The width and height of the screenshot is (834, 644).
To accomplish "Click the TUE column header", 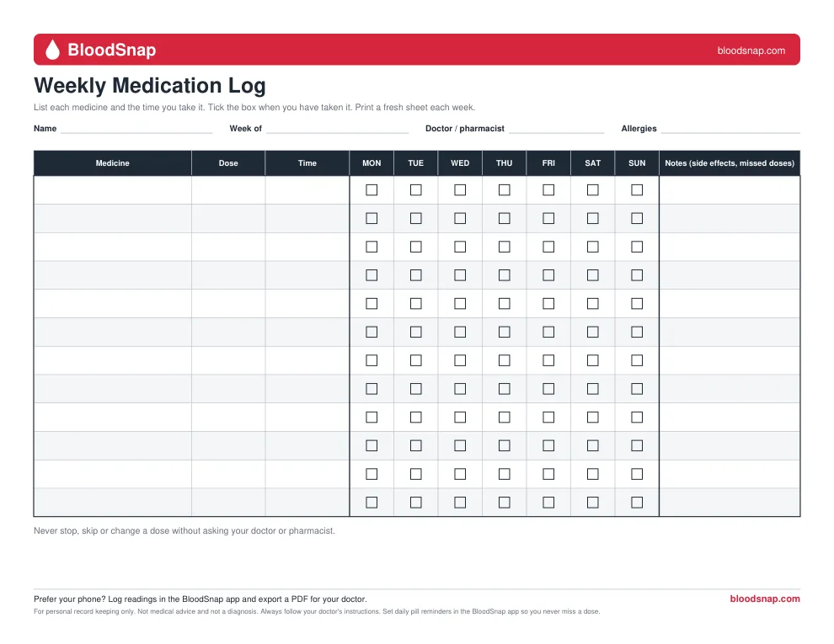I will (416, 163).
